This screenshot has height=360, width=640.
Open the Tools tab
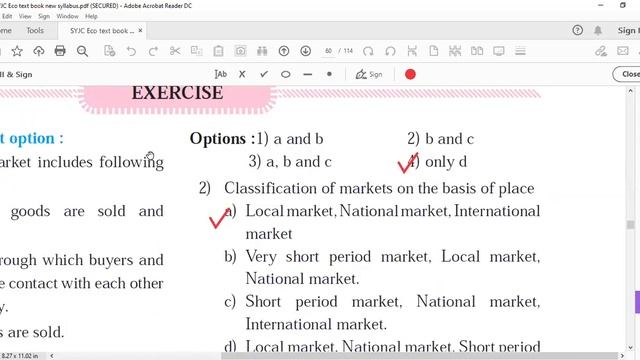(x=35, y=31)
